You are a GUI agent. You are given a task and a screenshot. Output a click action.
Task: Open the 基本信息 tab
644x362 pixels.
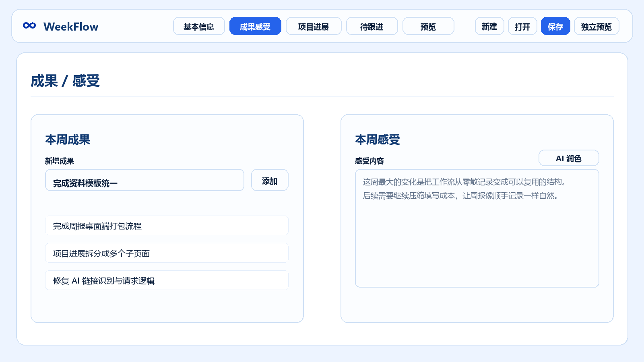[x=199, y=26]
